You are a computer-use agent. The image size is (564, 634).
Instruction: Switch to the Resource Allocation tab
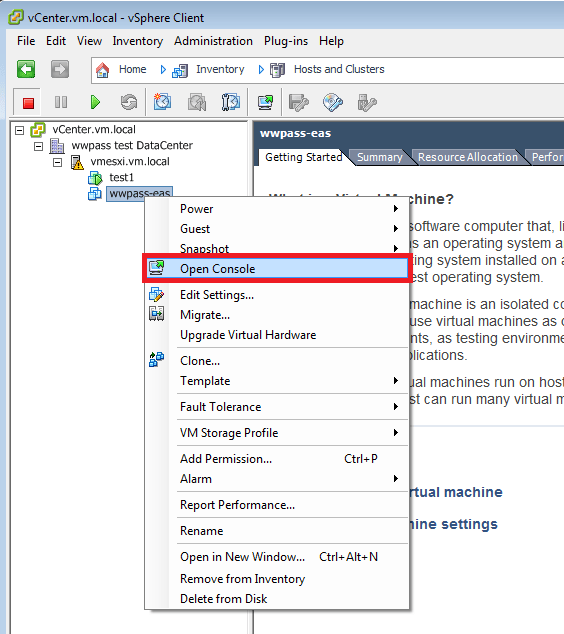[468, 157]
